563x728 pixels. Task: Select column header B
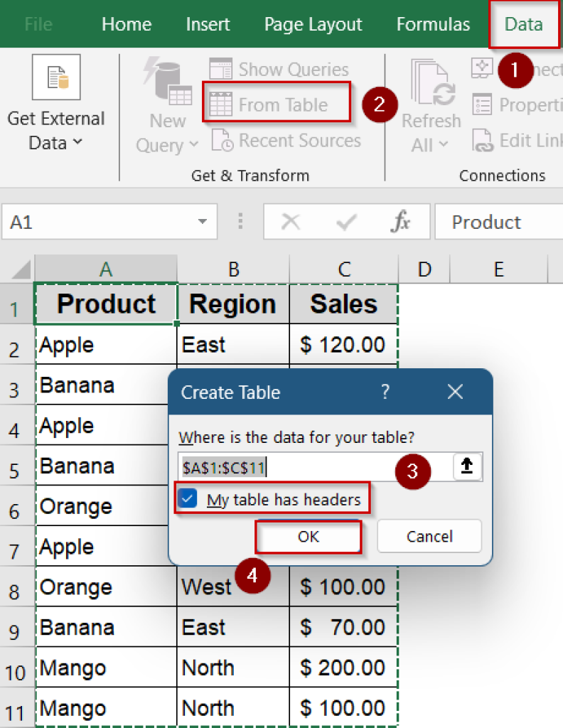coord(233,269)
